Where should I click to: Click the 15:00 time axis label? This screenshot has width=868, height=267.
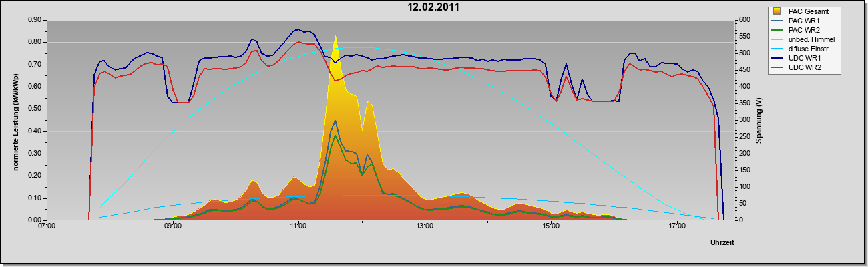pyautogui.click(x=550, y=227)
